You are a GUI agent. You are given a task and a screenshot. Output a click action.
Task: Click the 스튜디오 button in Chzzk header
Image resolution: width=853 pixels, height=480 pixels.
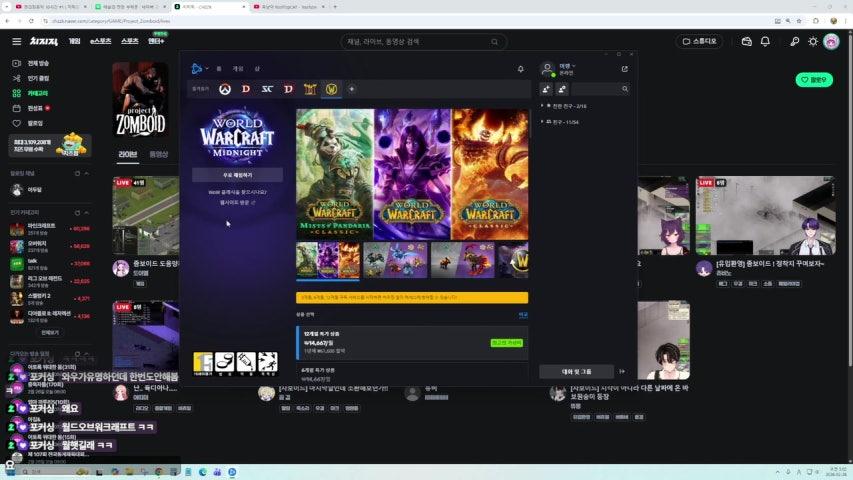click(700, 41)
